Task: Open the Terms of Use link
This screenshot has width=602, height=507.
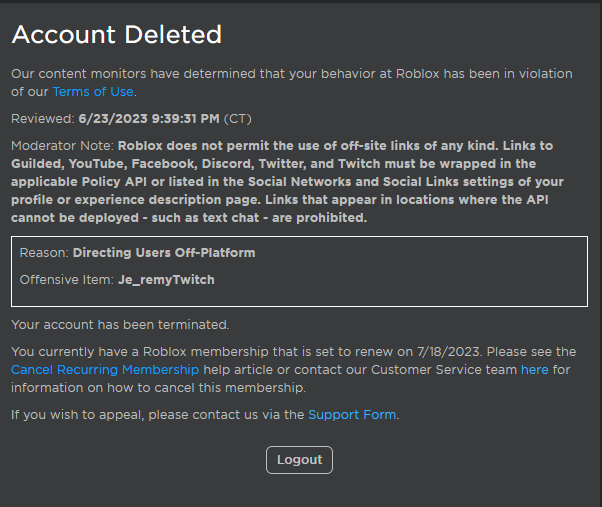Action: (x=93, y=92)
